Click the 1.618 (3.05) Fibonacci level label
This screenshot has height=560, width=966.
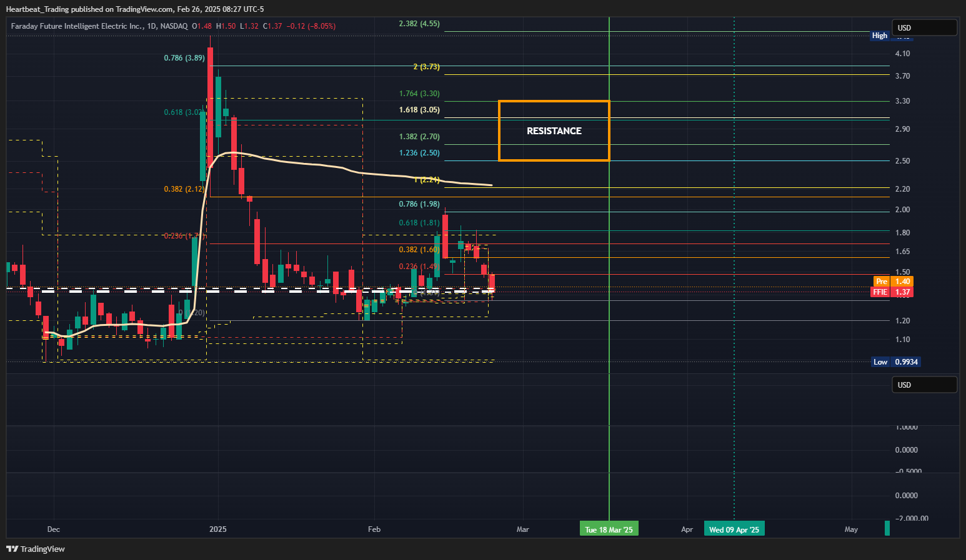tap(419, 110)
